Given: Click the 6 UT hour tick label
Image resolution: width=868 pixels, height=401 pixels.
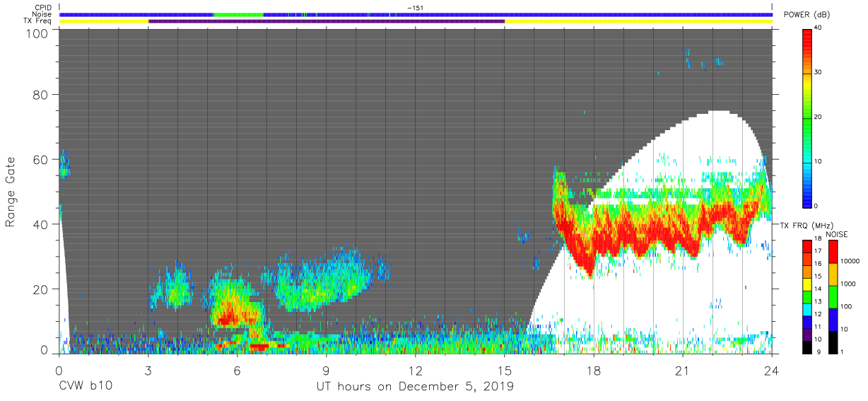Looking at the screenshot, I should [x=237, y=370].
